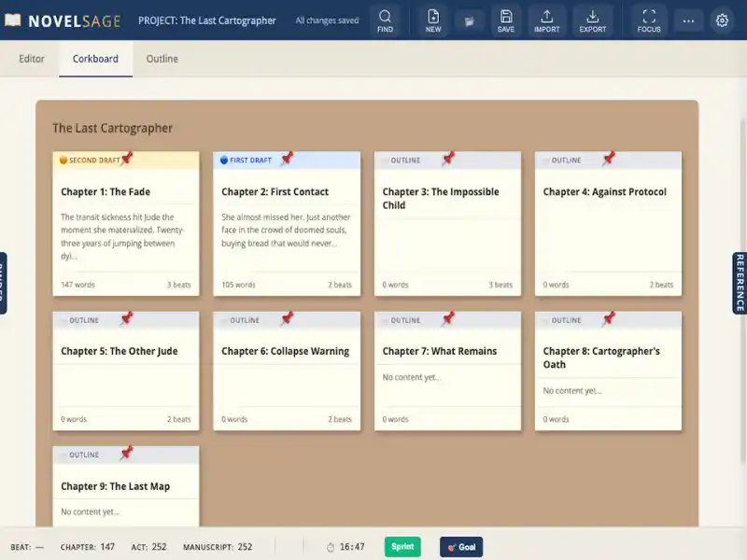Open the three-dots more options menu
This screenshot has height=560, width=747.
(688, 21)
